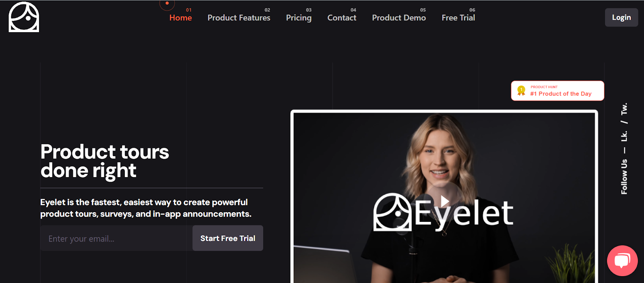View the Product Demo page
The width and height of the screenshot is (644, 283).
[399, 18]
